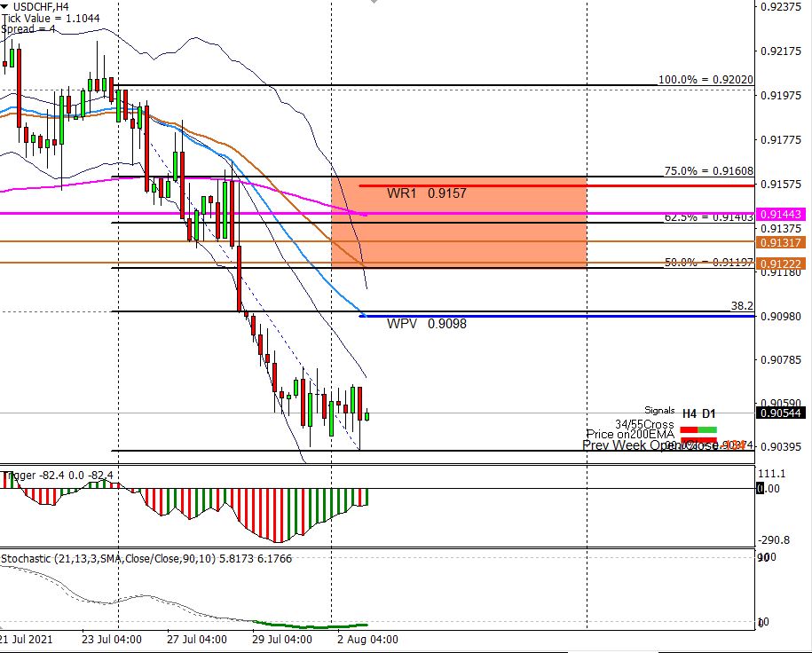Image resolution: width=812 pixels, height=653 pixels.
Task: Click the 29 Jul 04:00 time axis label
Action: click(x=282, y=639)
